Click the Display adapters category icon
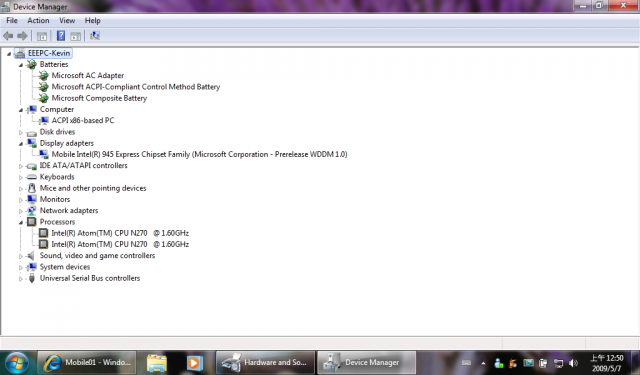640x375 pixels. point(31,143)
